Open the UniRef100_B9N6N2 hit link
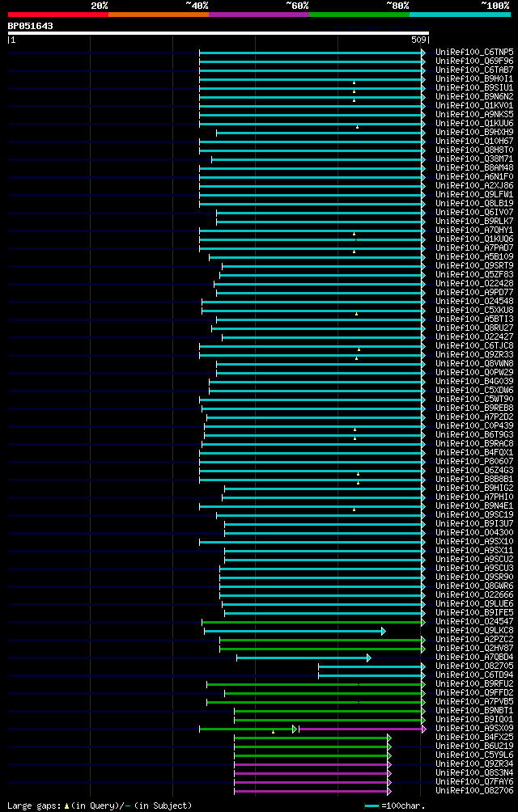The height and width of the screenshot is (812, 518). point(474,97)
